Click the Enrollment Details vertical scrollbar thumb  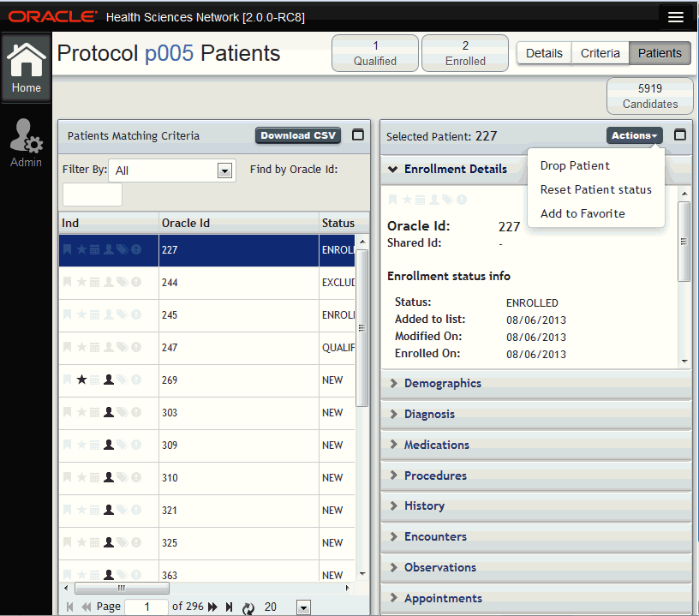pyautogui.click(x=684, y=241)
